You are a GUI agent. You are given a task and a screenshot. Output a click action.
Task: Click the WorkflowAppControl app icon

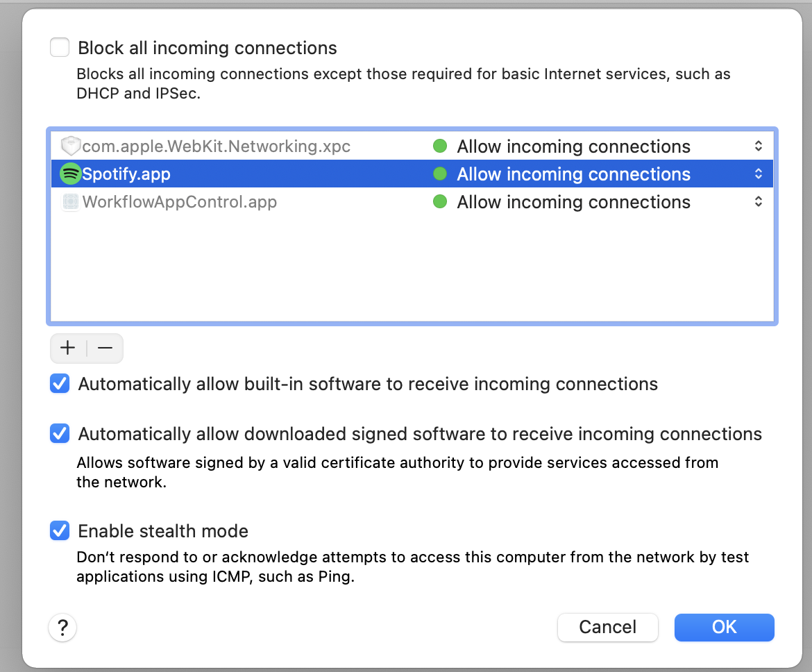(x=70, y=202)
